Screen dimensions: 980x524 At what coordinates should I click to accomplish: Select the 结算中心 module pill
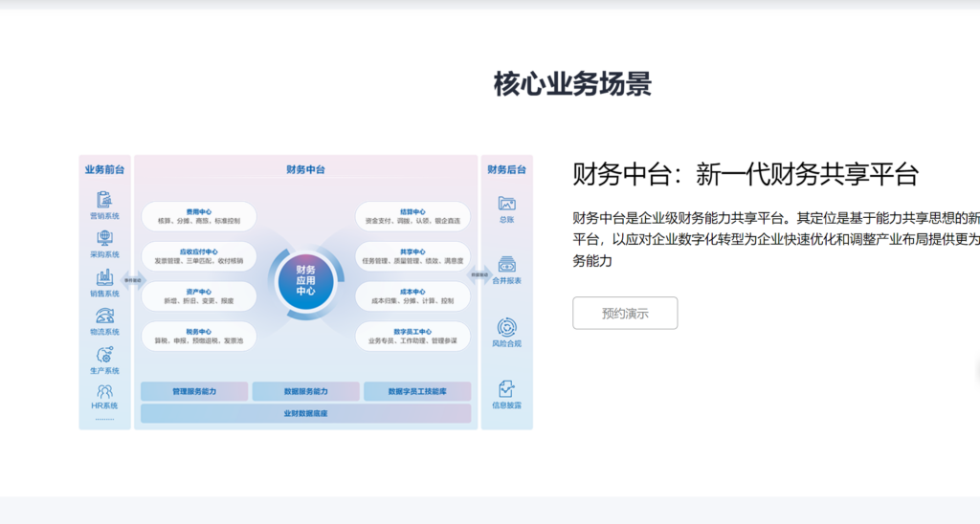click(412, 216)
